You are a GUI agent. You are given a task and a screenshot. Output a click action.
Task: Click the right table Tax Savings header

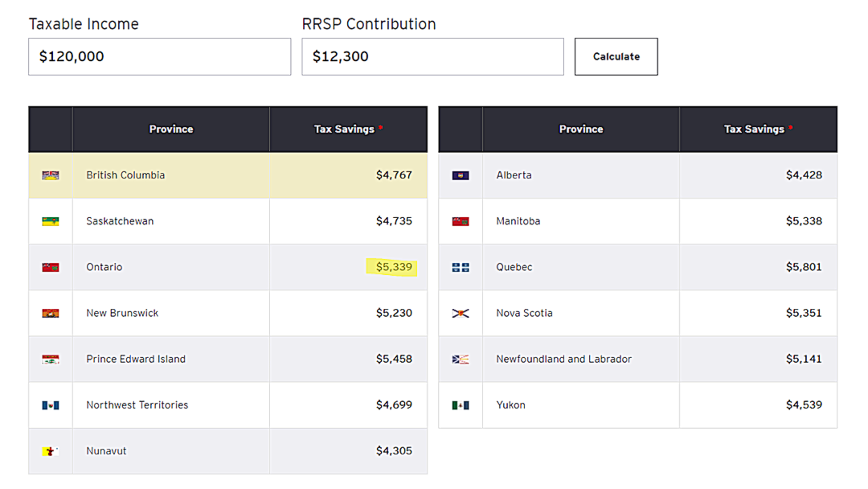coord(754,129)
